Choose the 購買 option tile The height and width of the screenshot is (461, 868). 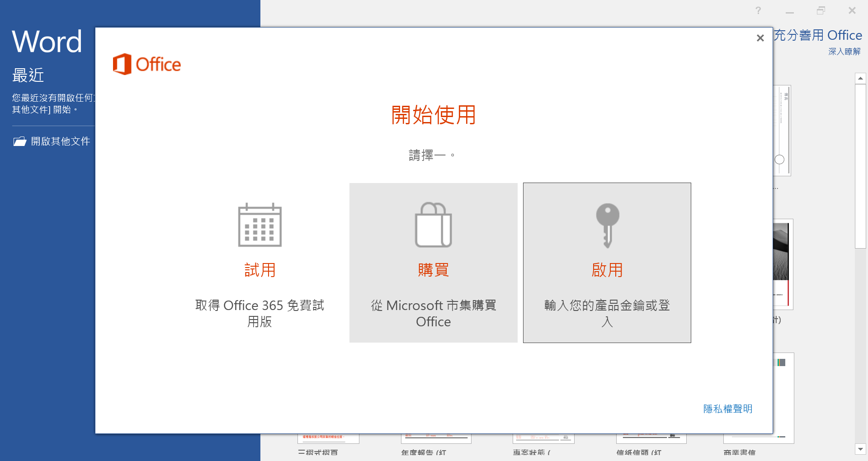tap(434, 263)
